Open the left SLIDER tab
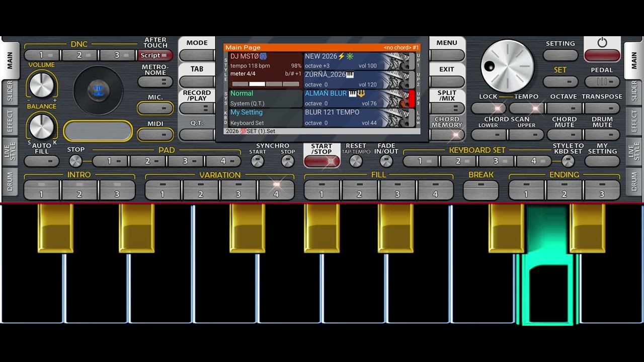644x362 pixels. [x=10, y=92]
